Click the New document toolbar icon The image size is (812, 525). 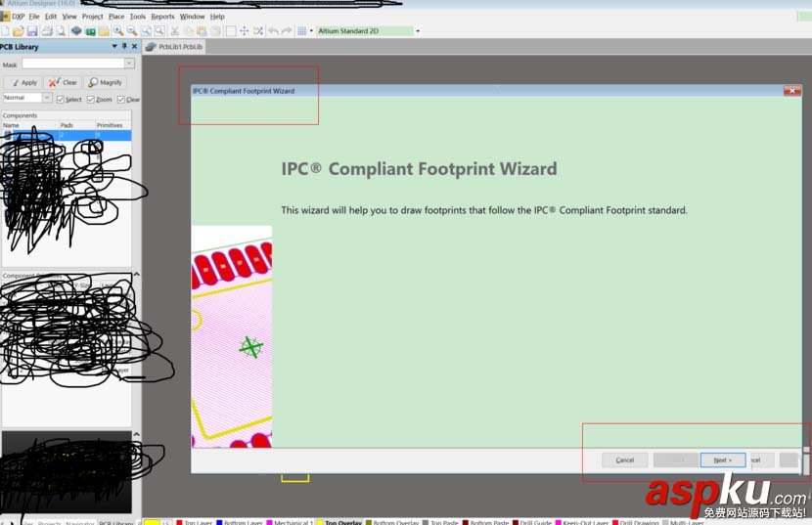5,31
